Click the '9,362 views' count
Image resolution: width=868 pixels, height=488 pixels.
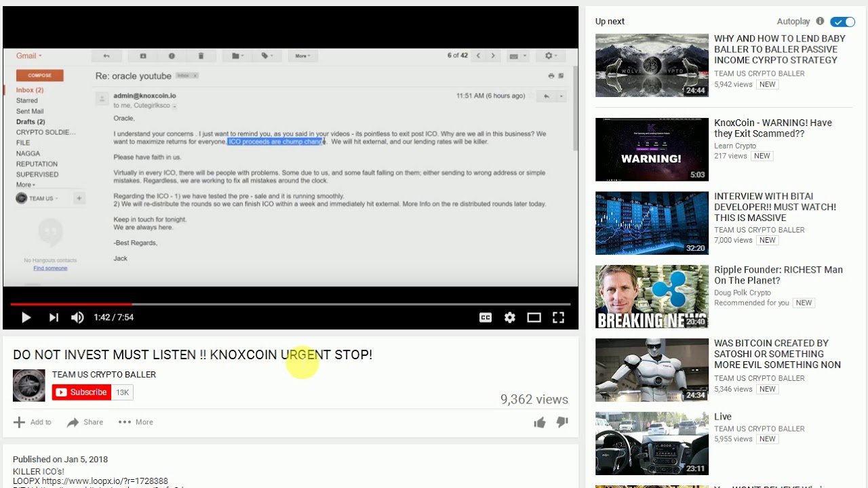[x=534, y=399]
